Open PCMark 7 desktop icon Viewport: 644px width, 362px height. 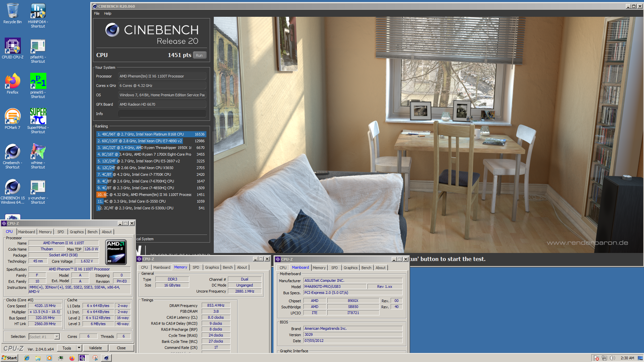click(12, 119)
